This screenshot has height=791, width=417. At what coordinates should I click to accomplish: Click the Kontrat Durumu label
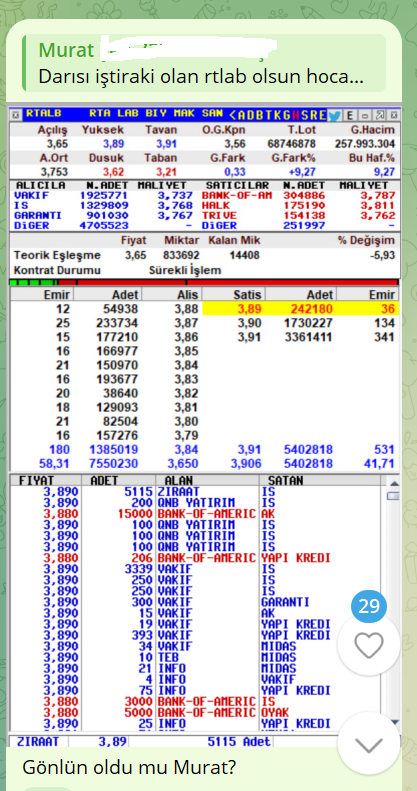tap(57, 270)
